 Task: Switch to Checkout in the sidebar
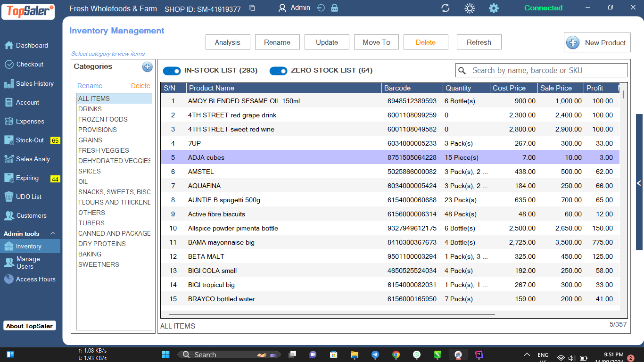(x=30, y=64)
